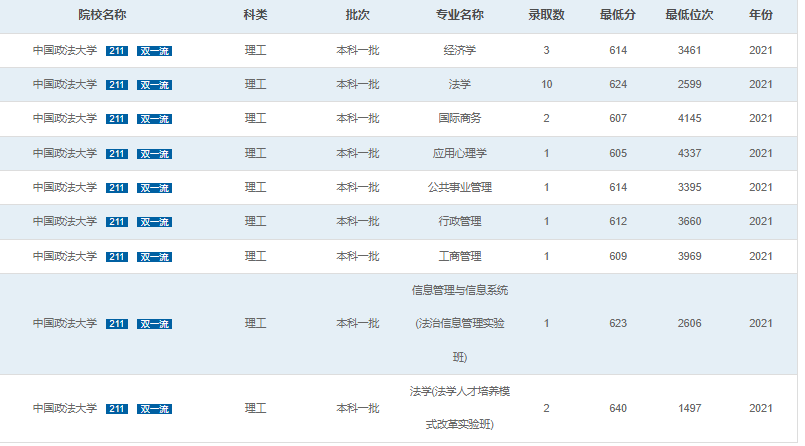Click minimum score 612
The height and width of the screenshot is (446, 805).
[x=618, y=221]
